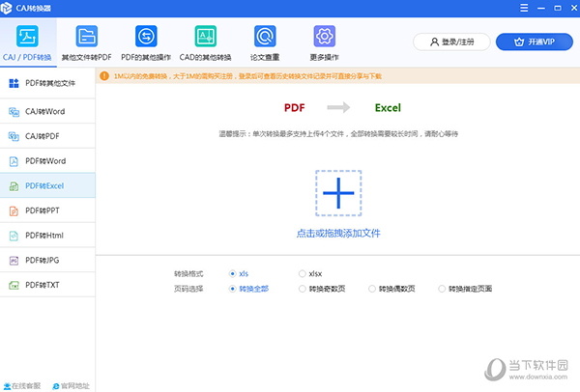Click the 在线客服 support person icon

click(x=7, y=386)
